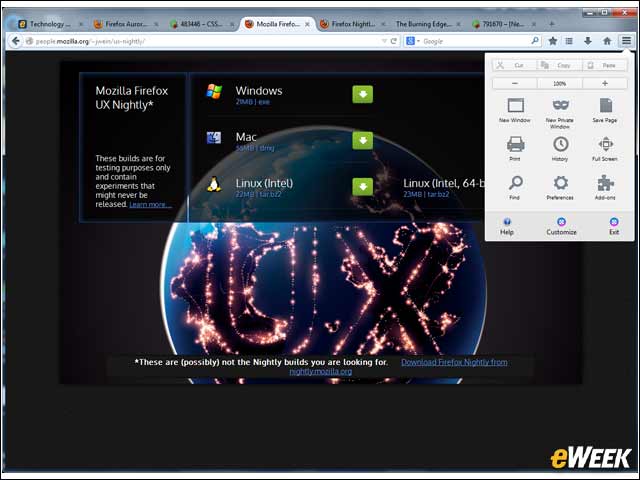Switch to the 483446 – CSS tab

(x=202, y=24)
